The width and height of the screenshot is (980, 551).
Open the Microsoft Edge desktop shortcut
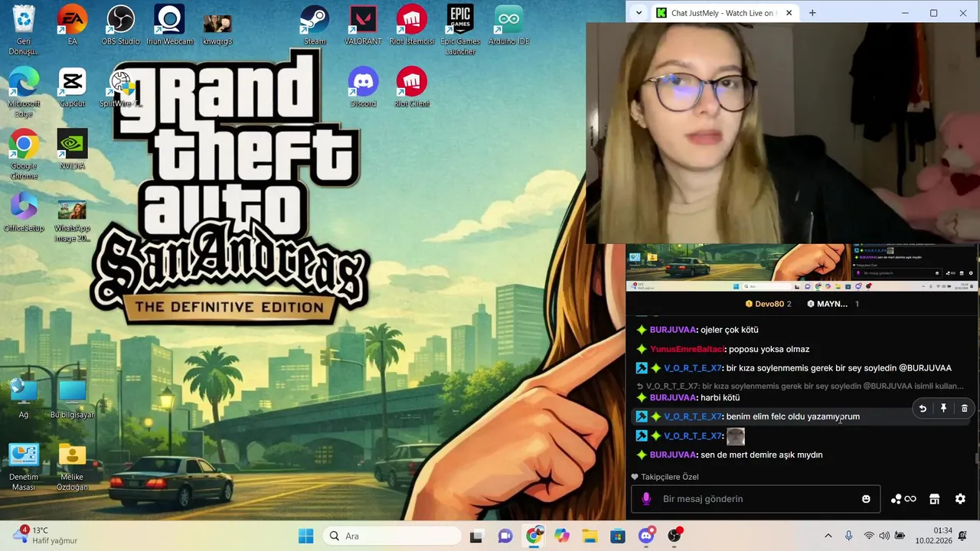coord(24,92)
